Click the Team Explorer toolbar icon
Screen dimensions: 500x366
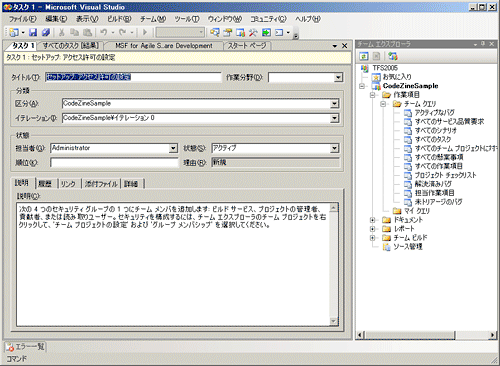240,32
